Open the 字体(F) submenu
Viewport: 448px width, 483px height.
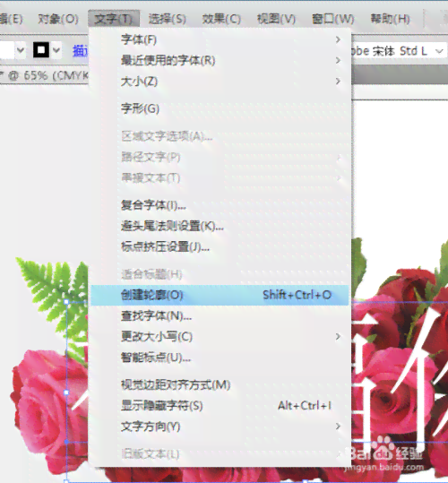click(220, 39)
